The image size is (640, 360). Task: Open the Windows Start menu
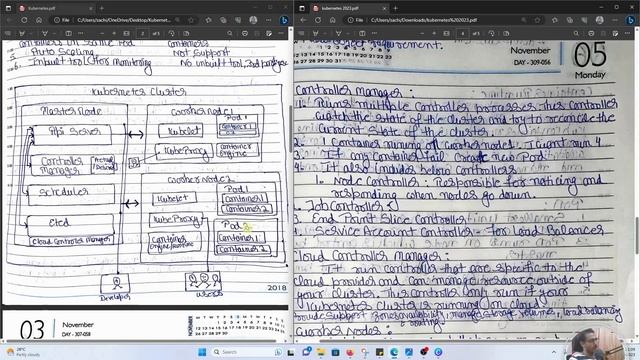coord(202,352)
